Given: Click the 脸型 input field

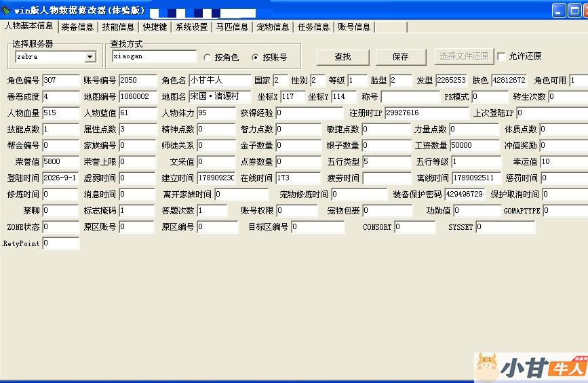Looking at the screenshot, I should (401, 80).
